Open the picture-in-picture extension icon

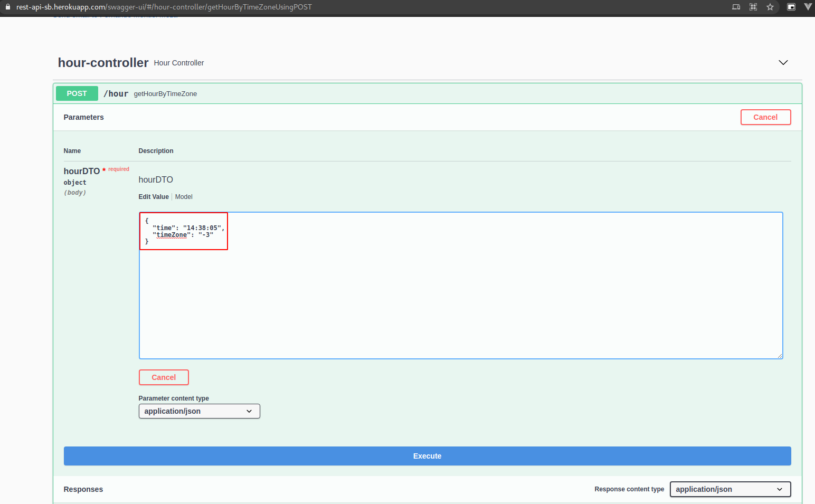coord(791,7)
